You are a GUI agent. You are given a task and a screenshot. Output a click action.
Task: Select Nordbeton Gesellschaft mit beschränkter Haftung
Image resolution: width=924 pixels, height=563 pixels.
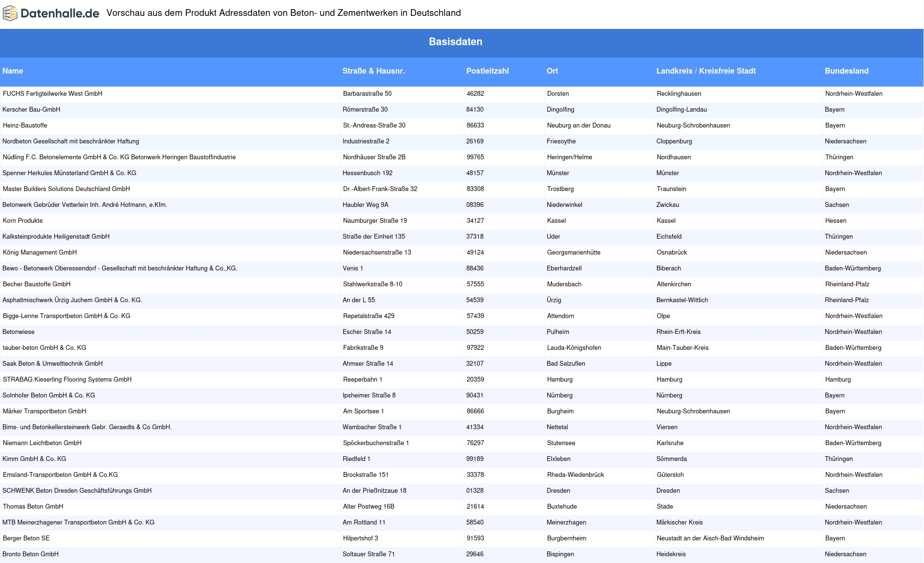click(71, 141)
